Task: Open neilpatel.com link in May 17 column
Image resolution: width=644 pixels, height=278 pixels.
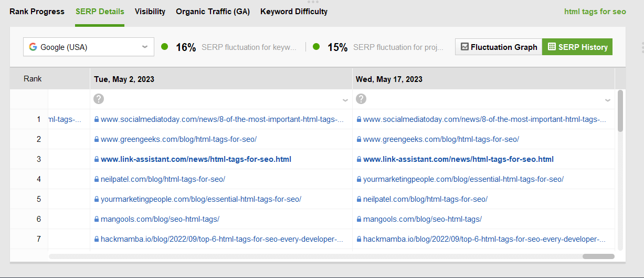Action: (x=425, y=199)
